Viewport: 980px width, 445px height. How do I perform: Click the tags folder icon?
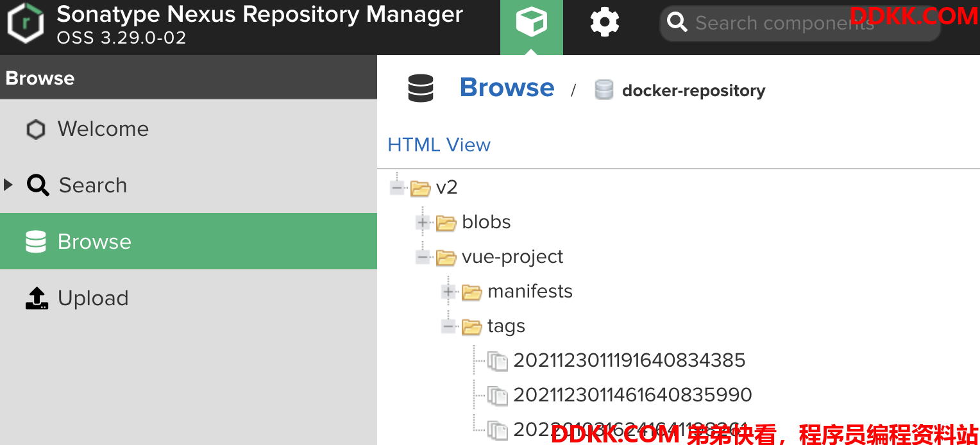pos(471,326)
